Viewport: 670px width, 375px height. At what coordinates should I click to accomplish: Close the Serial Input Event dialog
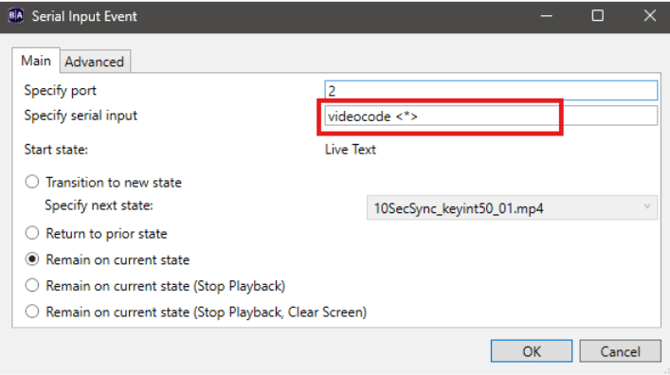click(649, 16)
